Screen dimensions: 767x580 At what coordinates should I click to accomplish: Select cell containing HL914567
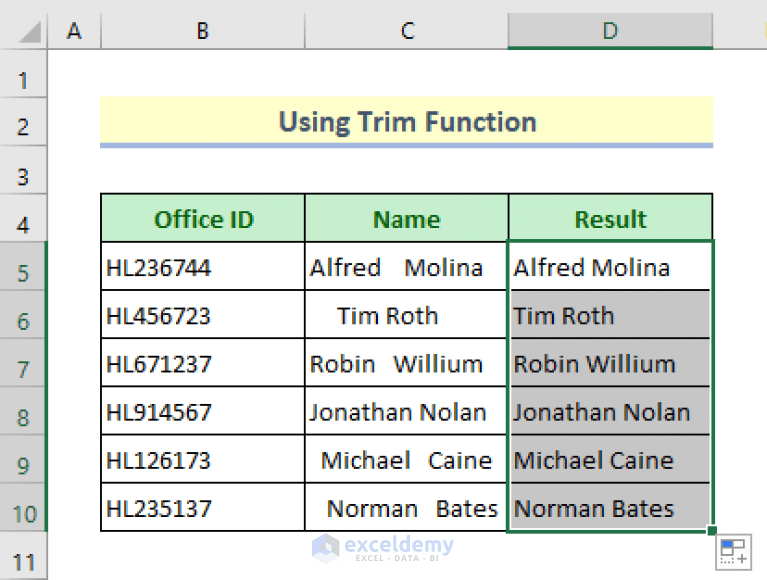[203, 411]
